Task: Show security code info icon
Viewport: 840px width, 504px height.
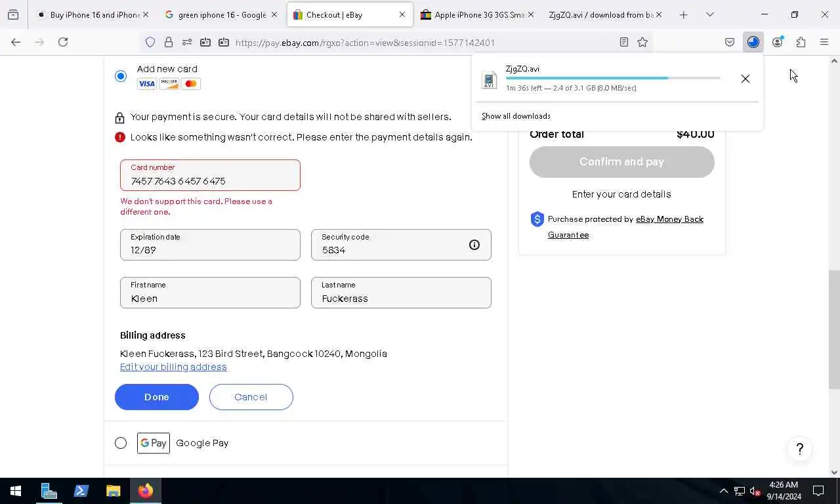Action: coord(474,245)
